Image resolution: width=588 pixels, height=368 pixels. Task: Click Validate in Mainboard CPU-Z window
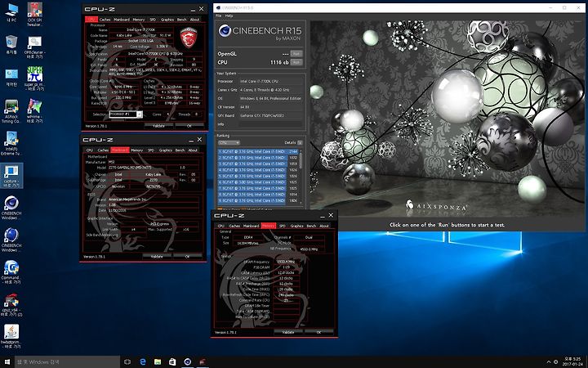coord(157,257)
